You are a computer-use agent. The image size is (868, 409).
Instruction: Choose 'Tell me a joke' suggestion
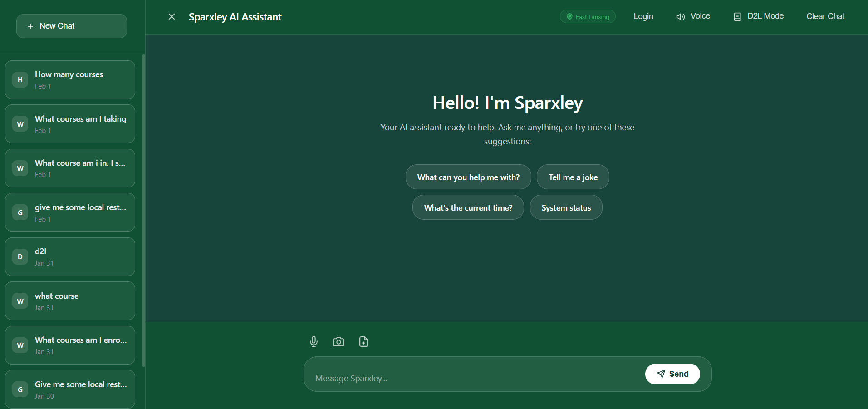point(573,177)
